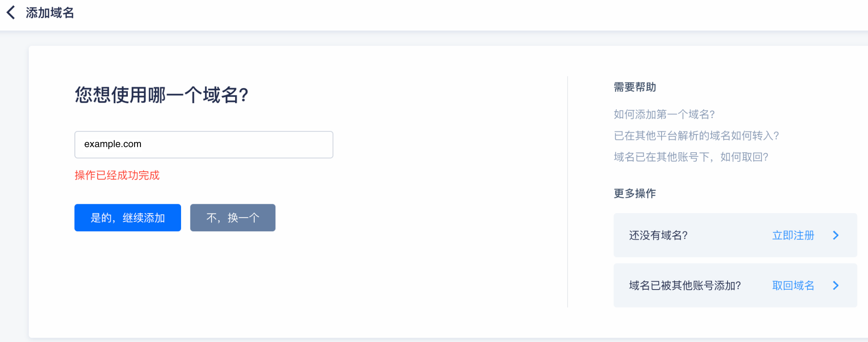Click the 域名已被其他账号添加? question text
Image resolution: width=868 pixels, height=342 pixels.
coord(685,286)
